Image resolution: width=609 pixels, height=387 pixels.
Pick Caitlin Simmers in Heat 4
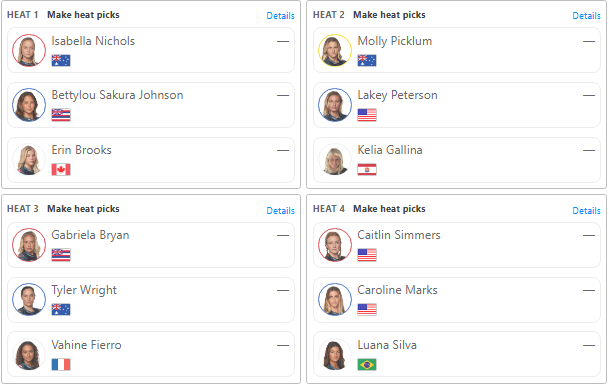[457, 245]
